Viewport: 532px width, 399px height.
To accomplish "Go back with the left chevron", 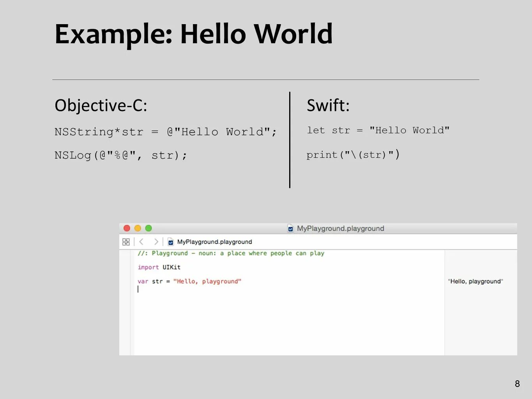I will point(141,242).
